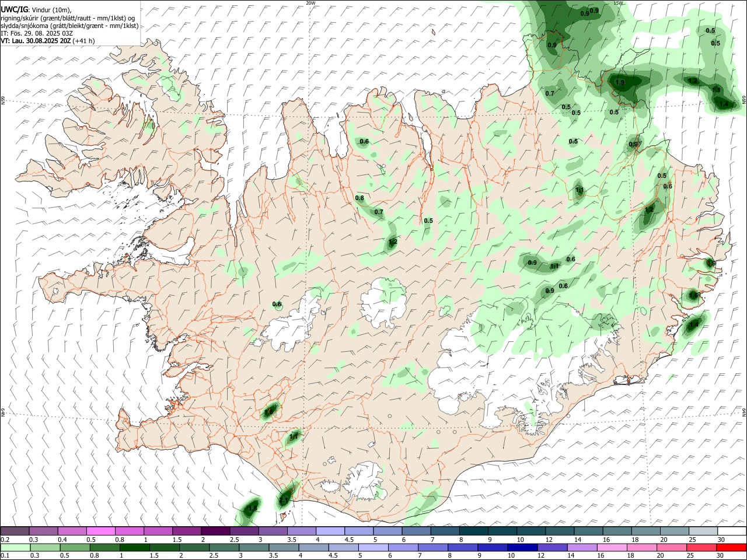Click the '20W' longitude label at the top edge
747x560 pixels.
point(310,3)
